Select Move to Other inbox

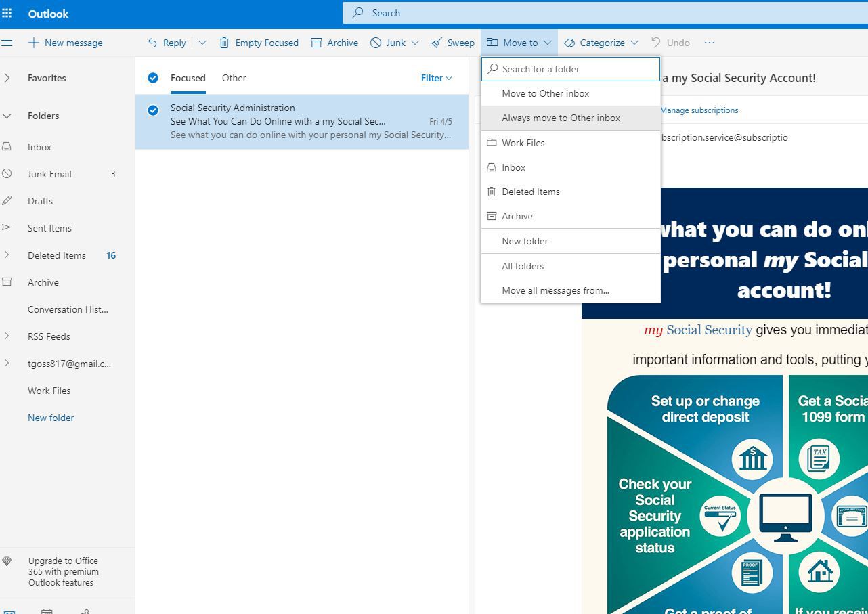(x=571, y=93)
